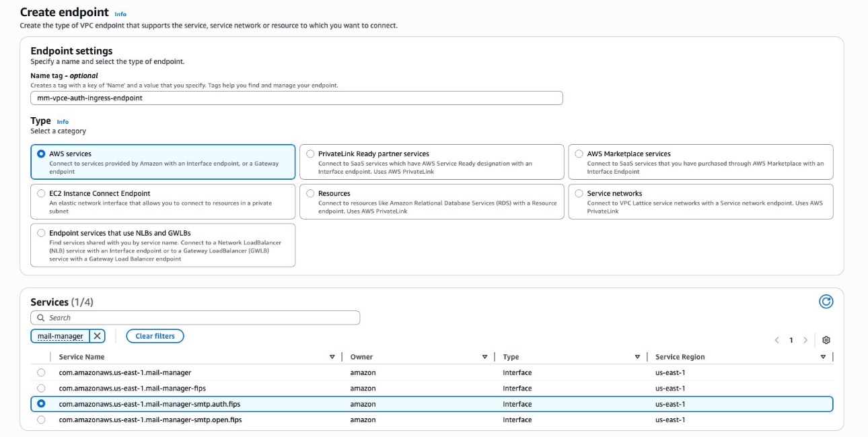Go to previous page of services
Image resolution: width=868 pixels, height=437 pixels.
click(776, 340)
